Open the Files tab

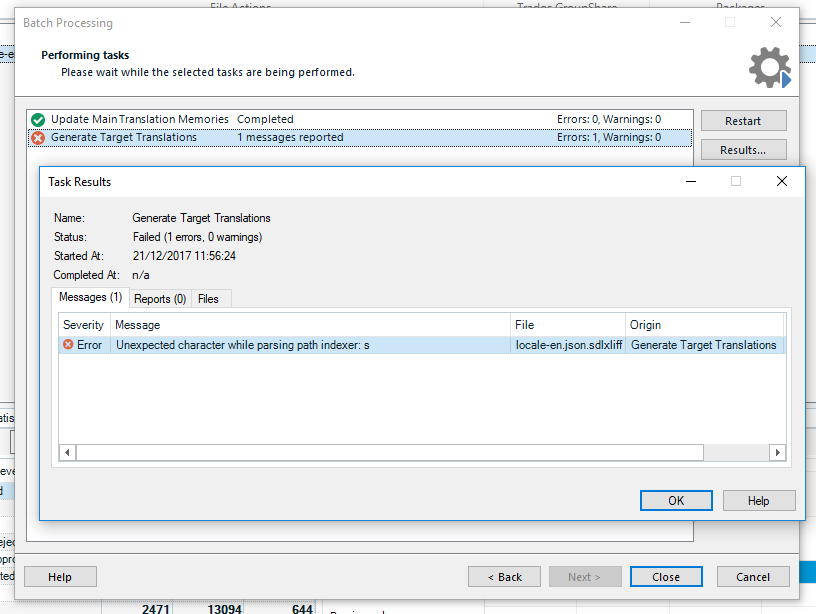pyautogui.click(x=208, y=298)
